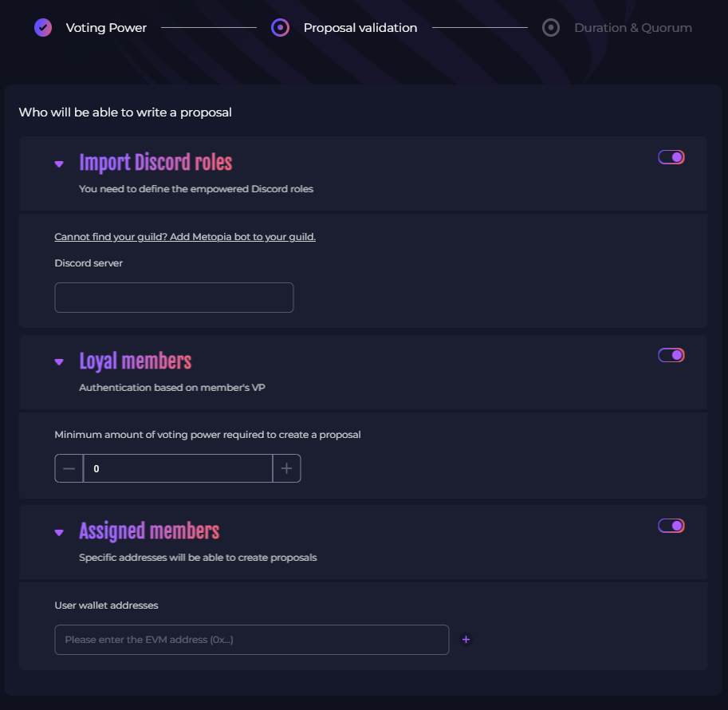Open the Duration & Quorum step

(632, 28)
